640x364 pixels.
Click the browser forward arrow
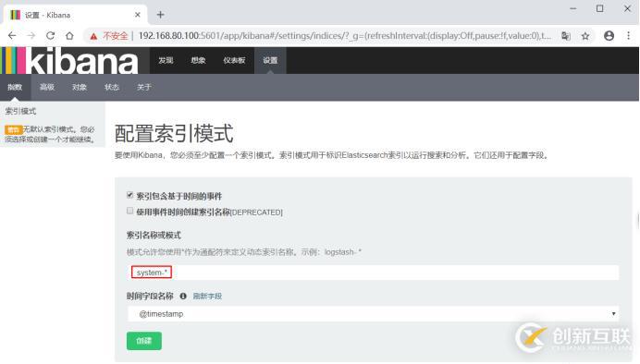[x=31, y=36]
